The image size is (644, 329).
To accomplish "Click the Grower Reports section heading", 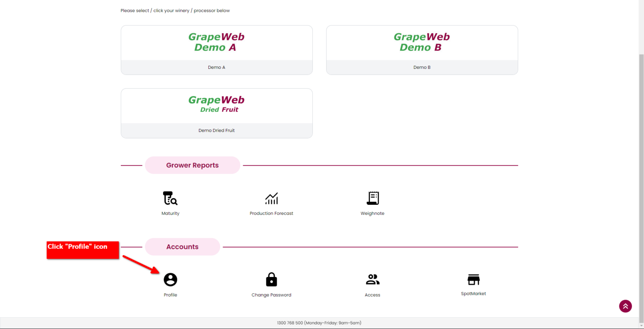I will click(x=192, y=165).
